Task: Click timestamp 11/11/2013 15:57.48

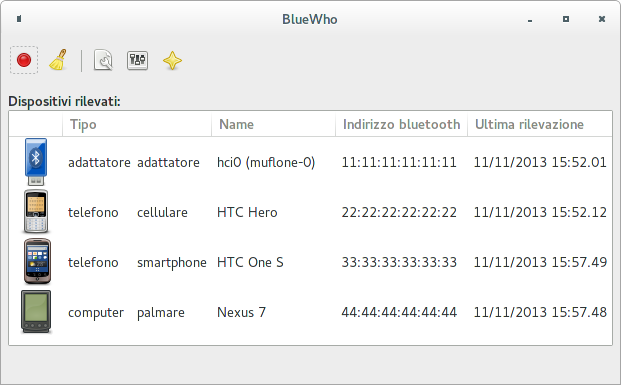Action: point(540,313)
